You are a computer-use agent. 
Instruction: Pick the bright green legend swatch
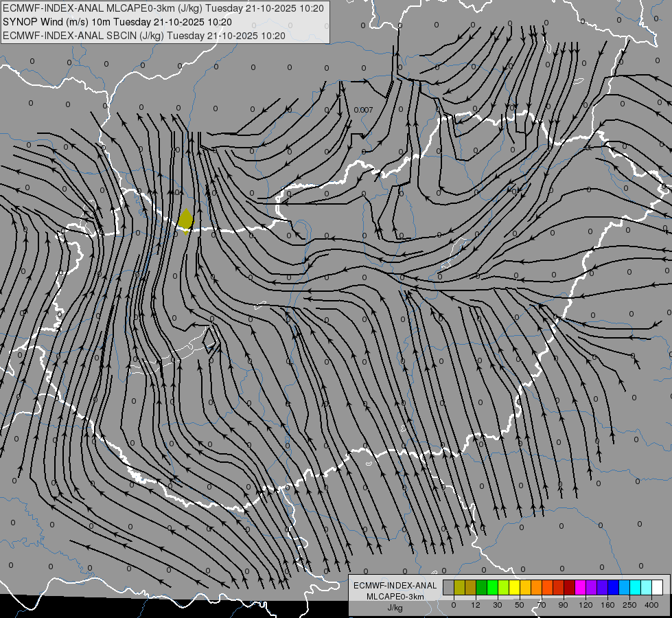pos(492,587)
